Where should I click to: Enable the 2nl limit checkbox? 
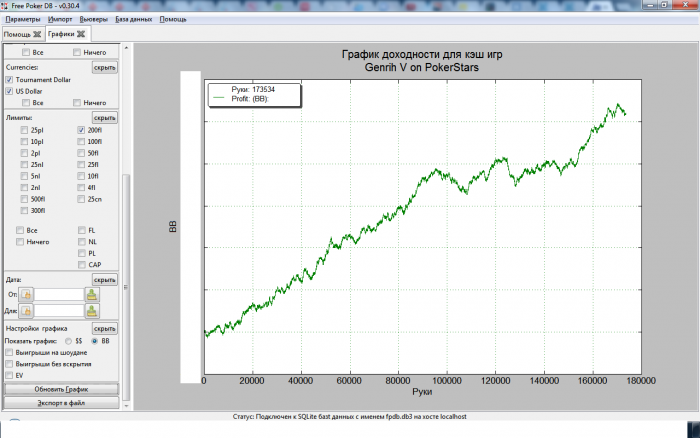pyautogui.click(x=24, y=188)
